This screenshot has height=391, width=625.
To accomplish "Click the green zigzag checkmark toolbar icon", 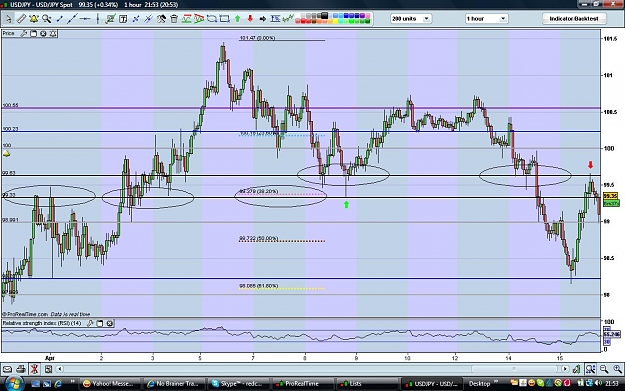I will [288, 18].
